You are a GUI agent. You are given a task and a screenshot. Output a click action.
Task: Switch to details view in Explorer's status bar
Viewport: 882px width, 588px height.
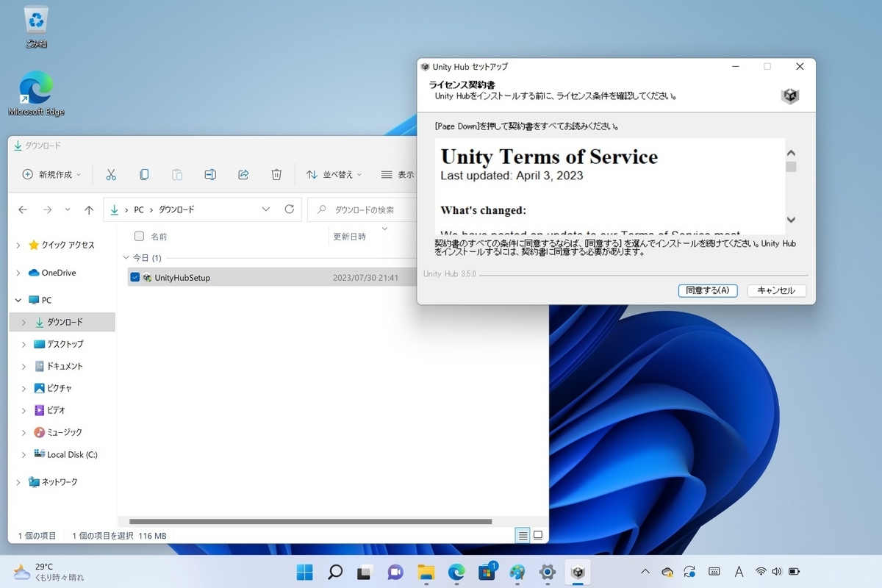(x=523, y=535)
